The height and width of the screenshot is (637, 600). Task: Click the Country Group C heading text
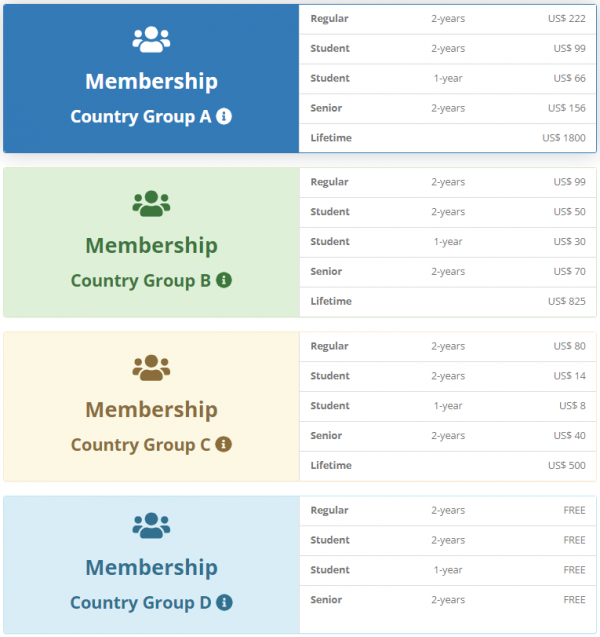pos(141,445)
